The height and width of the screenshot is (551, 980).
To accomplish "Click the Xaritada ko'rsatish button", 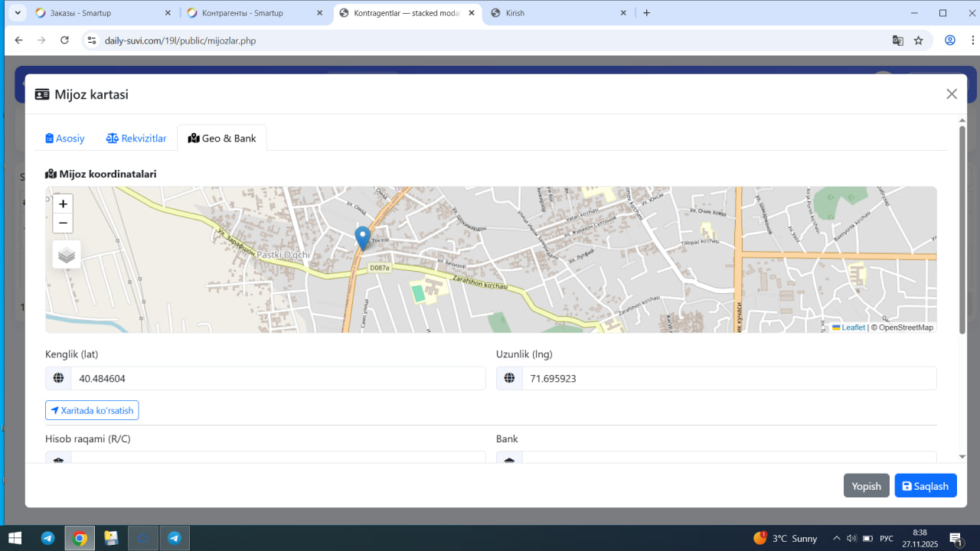I will [92, 411].
